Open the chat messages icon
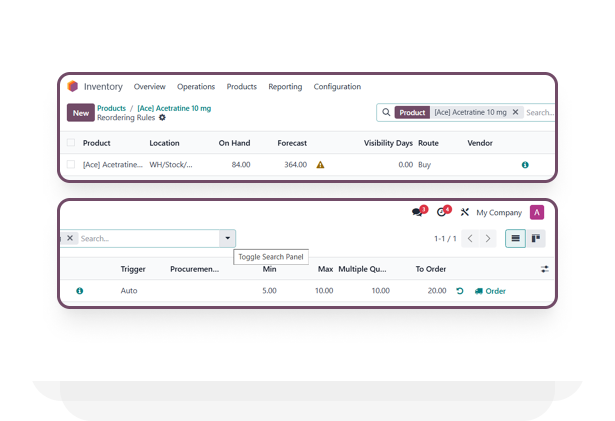 pos(418,212)
